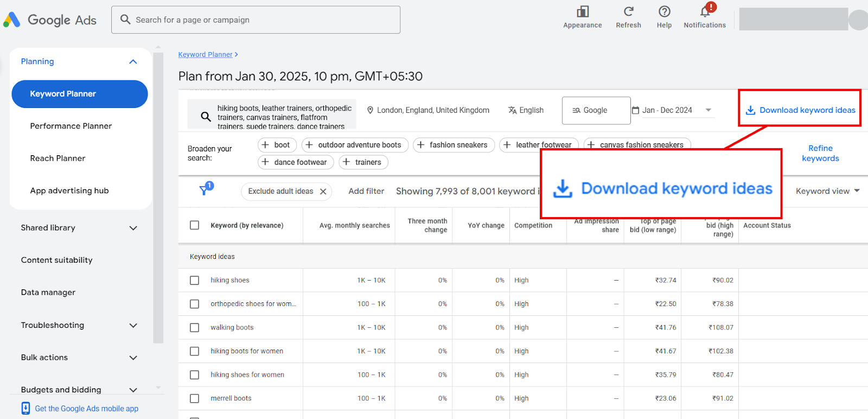The height and width of the screenshot is (419, 868).
Task: Click Add filter
Action: coord(366,191)
